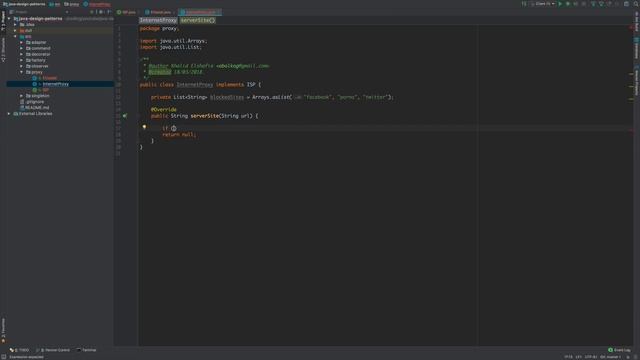640x360 pixels.
Task: Select the factory package in tree
Action: (x=38, y=60)
